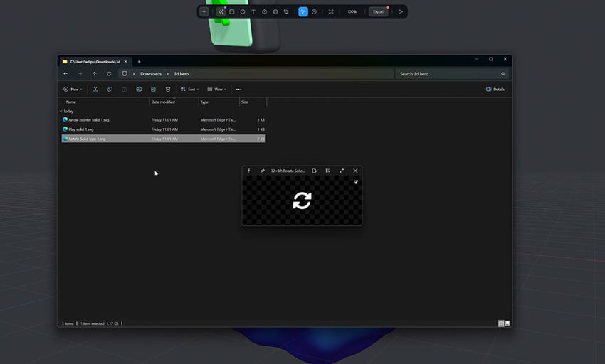This screenshot has width=605, height=364.
Task: Expand chevron before Downloads in breadcrumb
Action: click(x=134, y=74)
